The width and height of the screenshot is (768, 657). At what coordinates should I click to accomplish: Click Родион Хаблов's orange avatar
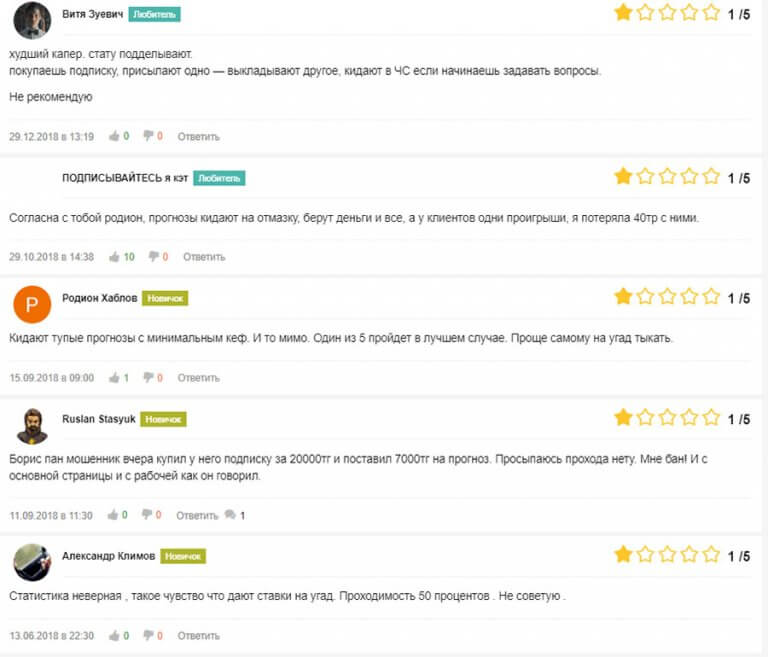[x=33, y=303]
